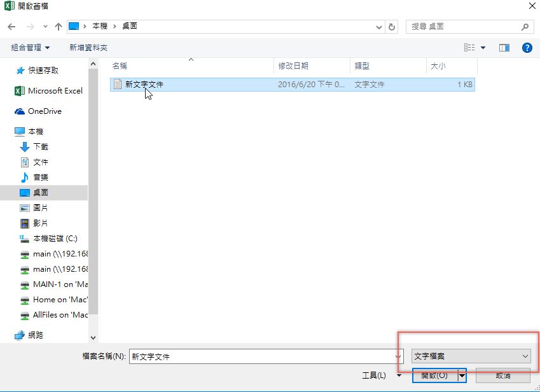
Task: Open the 組合管理 menu
Action: tap(31, 48)
